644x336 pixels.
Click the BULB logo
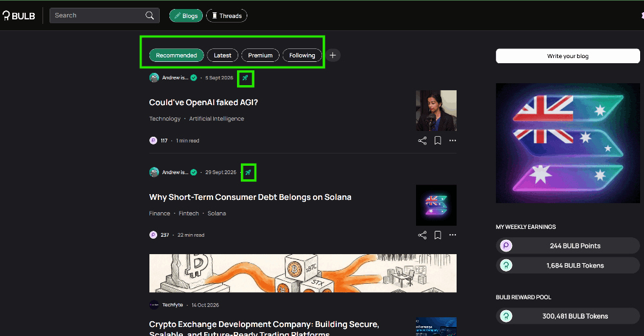click(19, 15)
